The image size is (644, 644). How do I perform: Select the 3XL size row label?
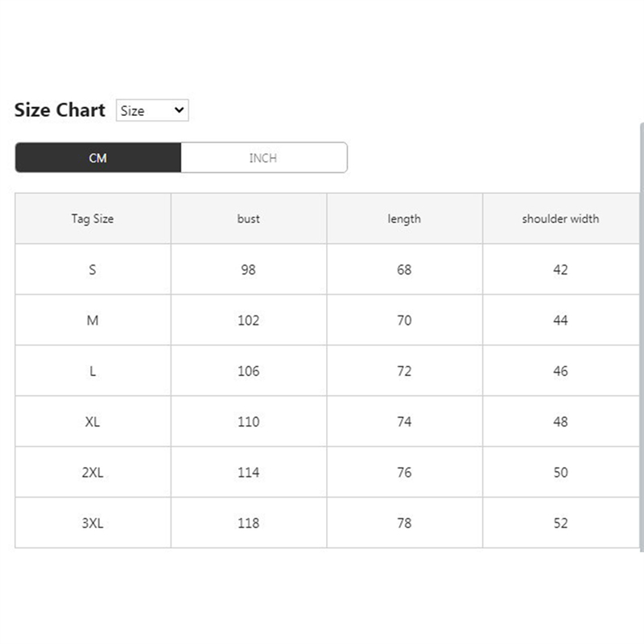point(93,523)
